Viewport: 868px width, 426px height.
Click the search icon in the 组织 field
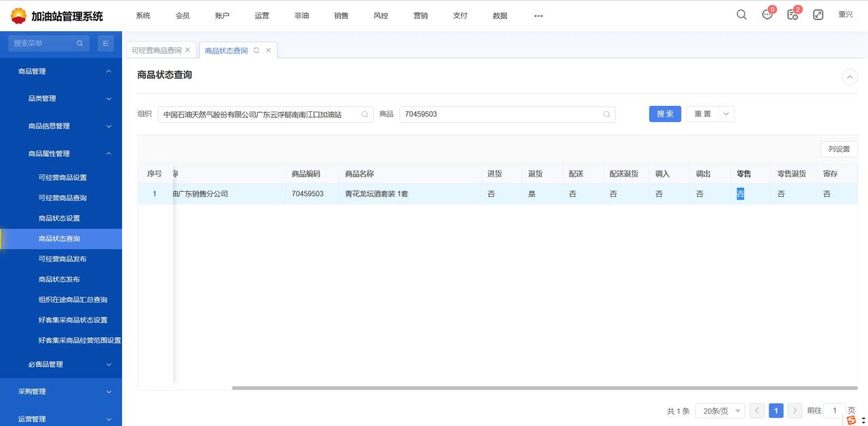tap(365, 115)
